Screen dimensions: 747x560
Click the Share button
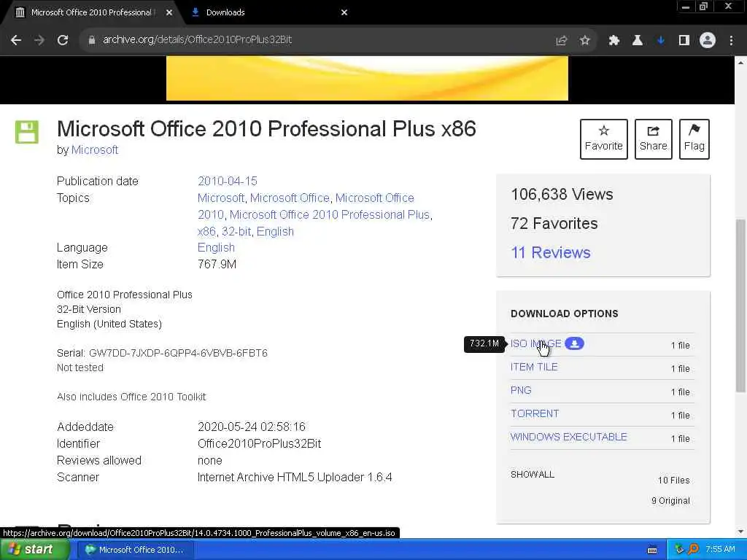coord(653,139)
